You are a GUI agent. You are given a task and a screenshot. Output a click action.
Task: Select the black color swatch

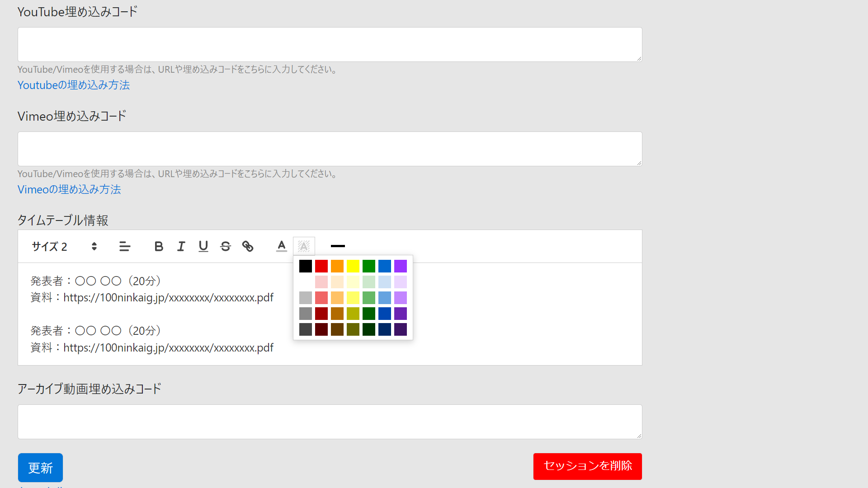[306, 266]
